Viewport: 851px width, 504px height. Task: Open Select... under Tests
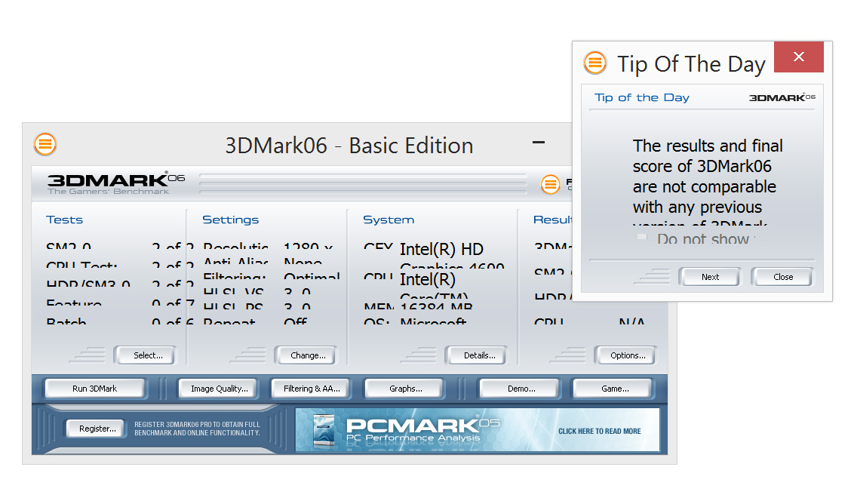tap(146, 355)
